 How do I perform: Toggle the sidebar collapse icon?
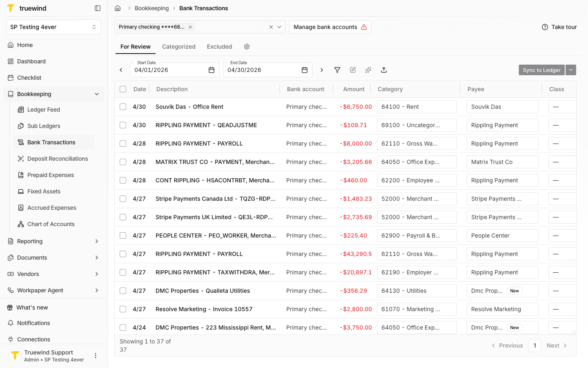[98, 8]
